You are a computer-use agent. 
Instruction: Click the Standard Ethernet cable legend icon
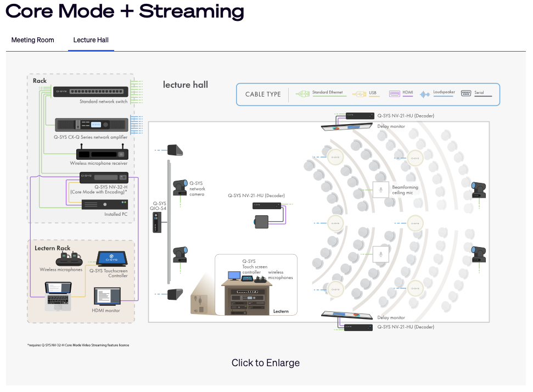(302, 93)
